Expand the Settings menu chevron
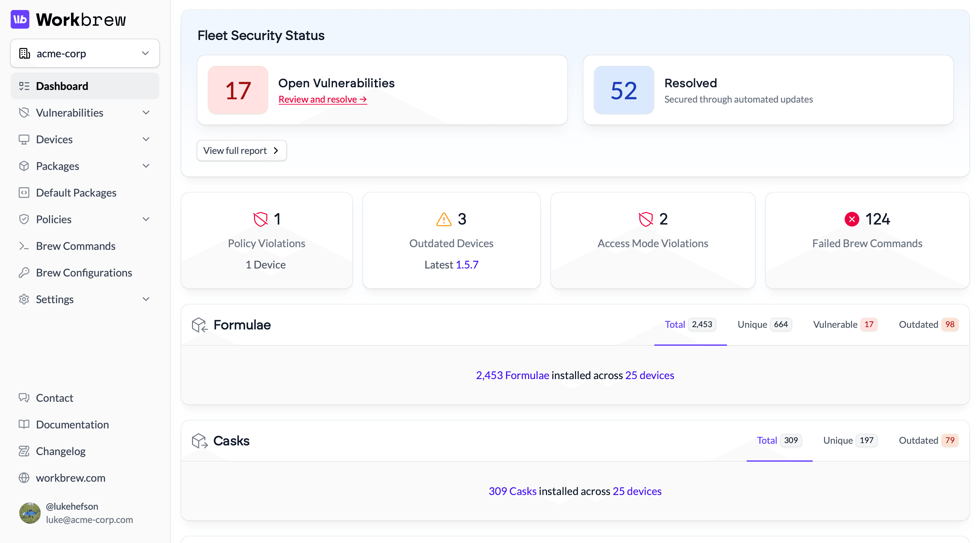The height and width of the screenshot is (543, 980). pyautogui.click(x=146, y=299)
